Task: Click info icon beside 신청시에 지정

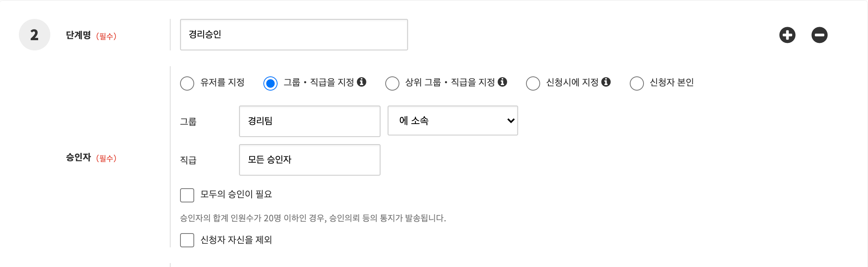Action: pos(606,82)
